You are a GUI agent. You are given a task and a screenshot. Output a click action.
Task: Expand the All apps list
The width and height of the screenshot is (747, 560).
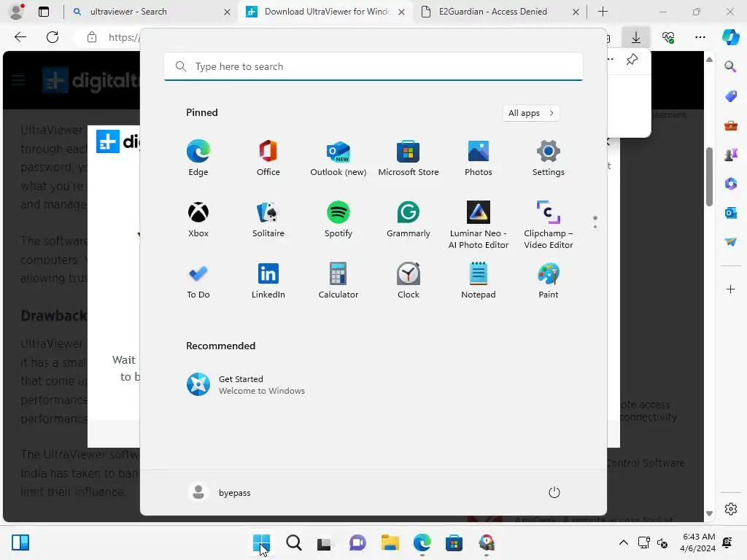tap(531, 113)
